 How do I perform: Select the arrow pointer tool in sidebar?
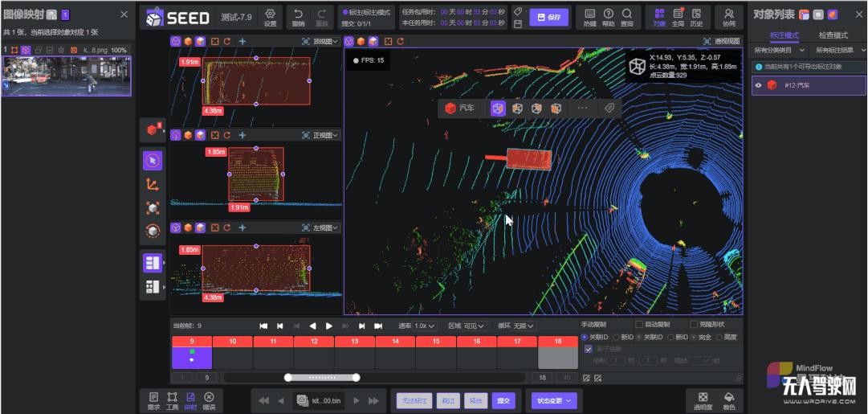pos(153,160)
